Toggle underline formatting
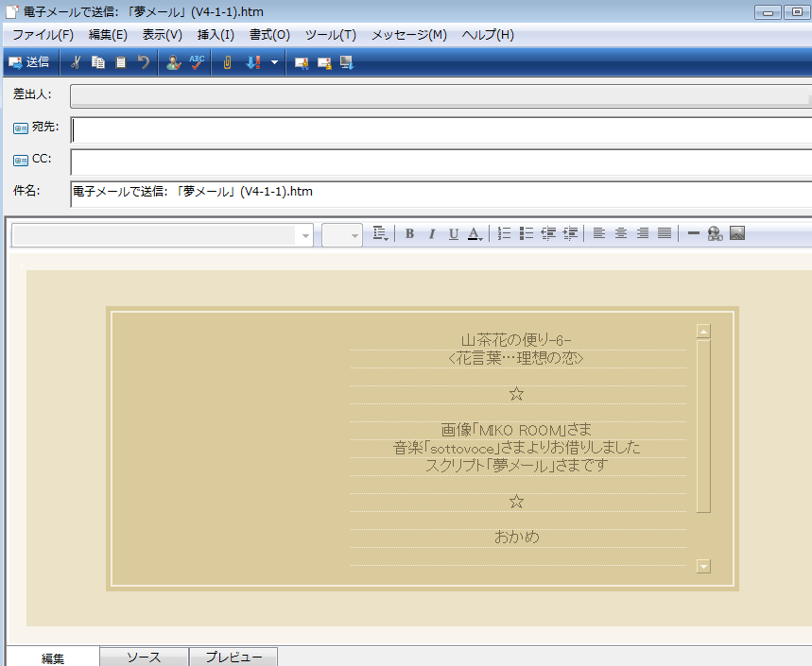The width and height of the screenshot is (812, 666). tap(454, 233)
